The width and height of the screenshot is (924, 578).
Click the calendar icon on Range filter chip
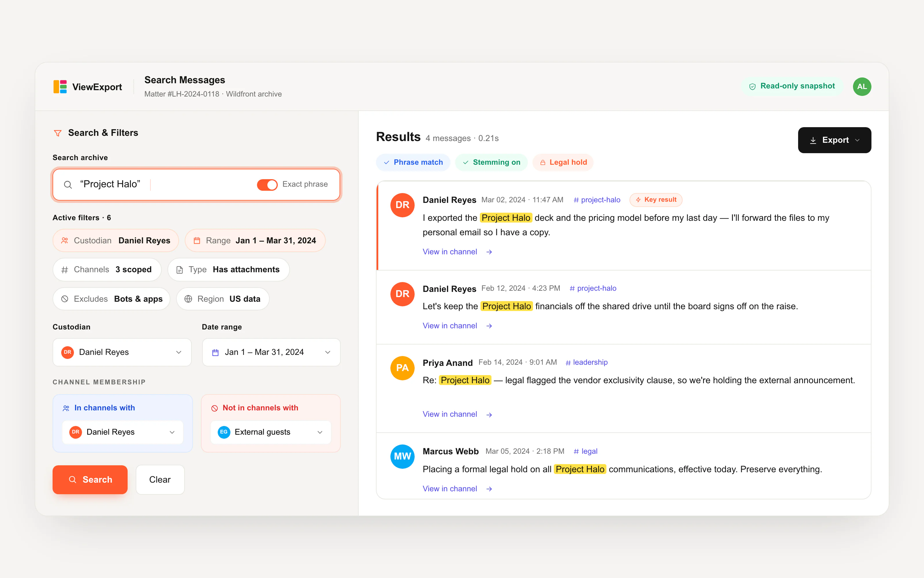click(x=197, y=240)
